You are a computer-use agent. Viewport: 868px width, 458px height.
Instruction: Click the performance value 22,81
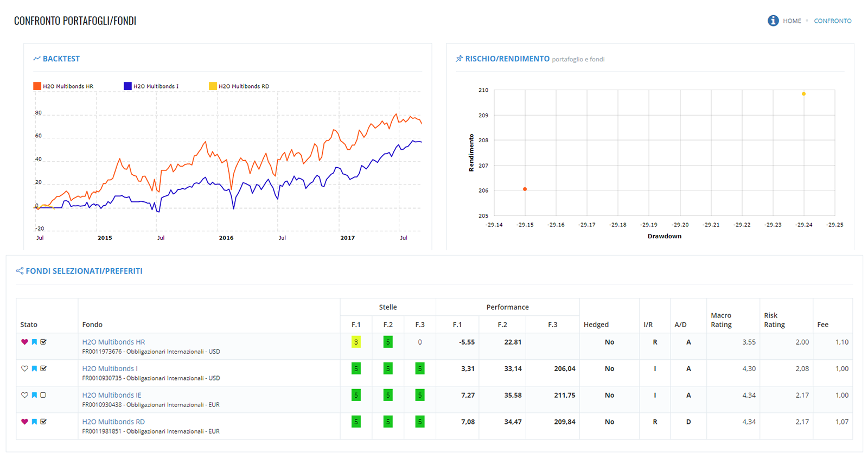513,342
